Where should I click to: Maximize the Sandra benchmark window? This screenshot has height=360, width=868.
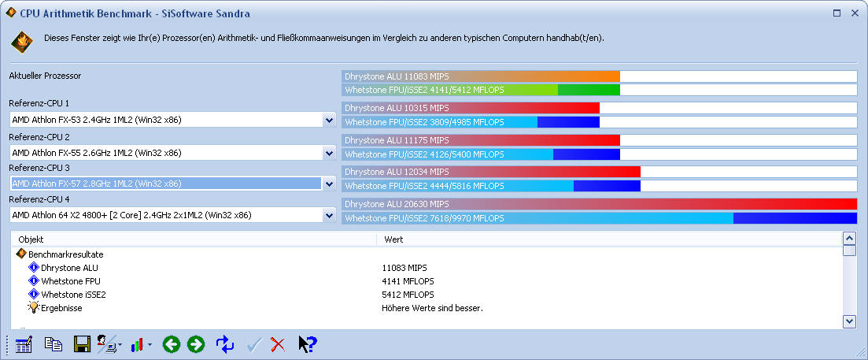point(837,13)
